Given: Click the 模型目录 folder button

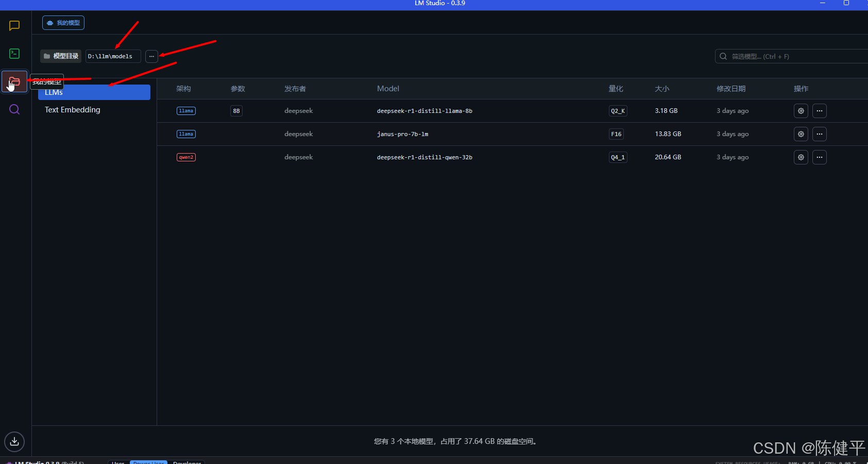Looking at the screenshot, I should click(61, 56).
